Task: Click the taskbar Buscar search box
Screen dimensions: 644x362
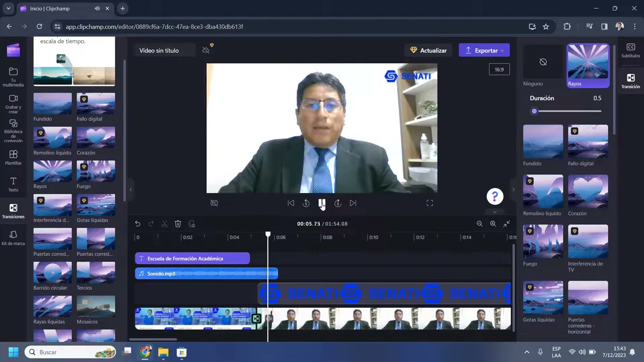Action: [70, 352]
